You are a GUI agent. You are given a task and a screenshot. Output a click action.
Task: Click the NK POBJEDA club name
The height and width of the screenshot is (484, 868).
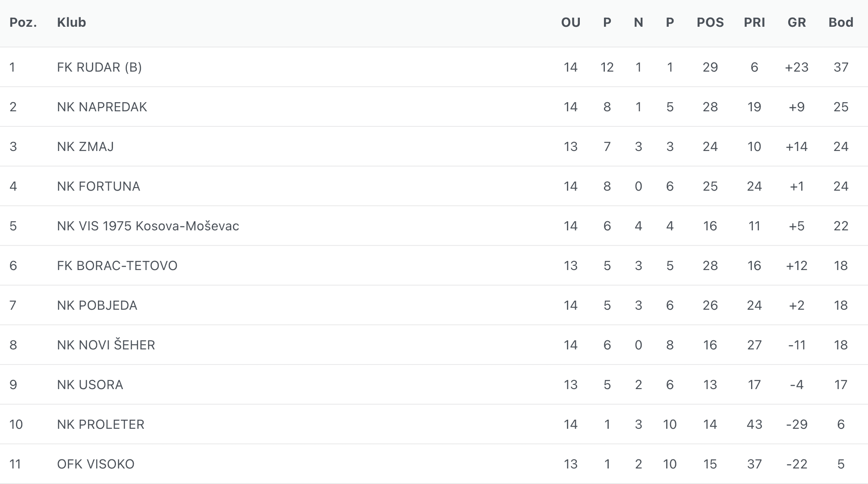tap(97, 305)
